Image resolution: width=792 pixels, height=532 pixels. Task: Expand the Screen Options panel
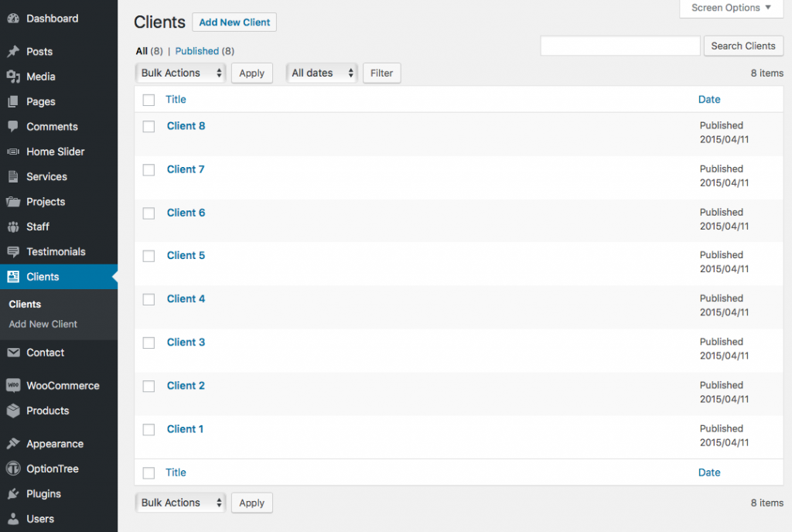[728, 8]
